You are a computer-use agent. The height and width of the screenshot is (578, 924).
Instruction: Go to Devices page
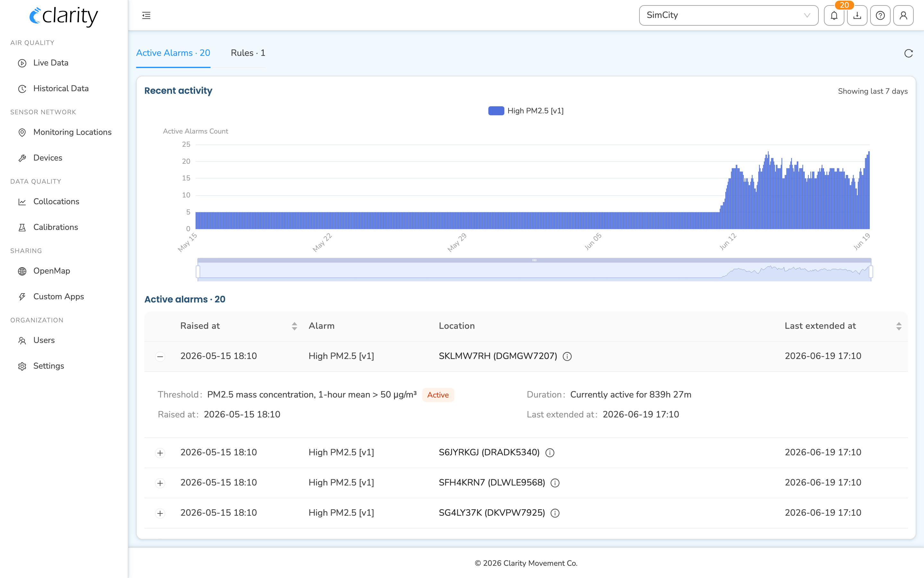point(48,157)
